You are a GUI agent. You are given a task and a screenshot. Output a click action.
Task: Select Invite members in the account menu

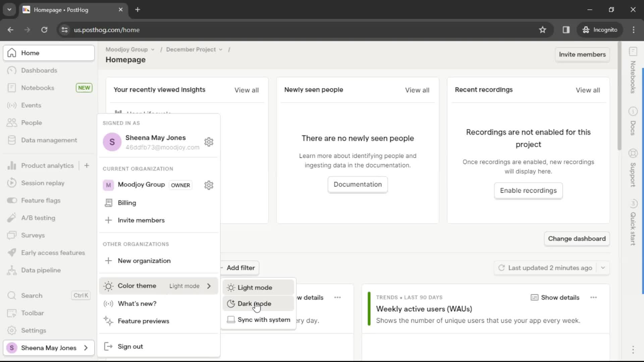[158, 220]
